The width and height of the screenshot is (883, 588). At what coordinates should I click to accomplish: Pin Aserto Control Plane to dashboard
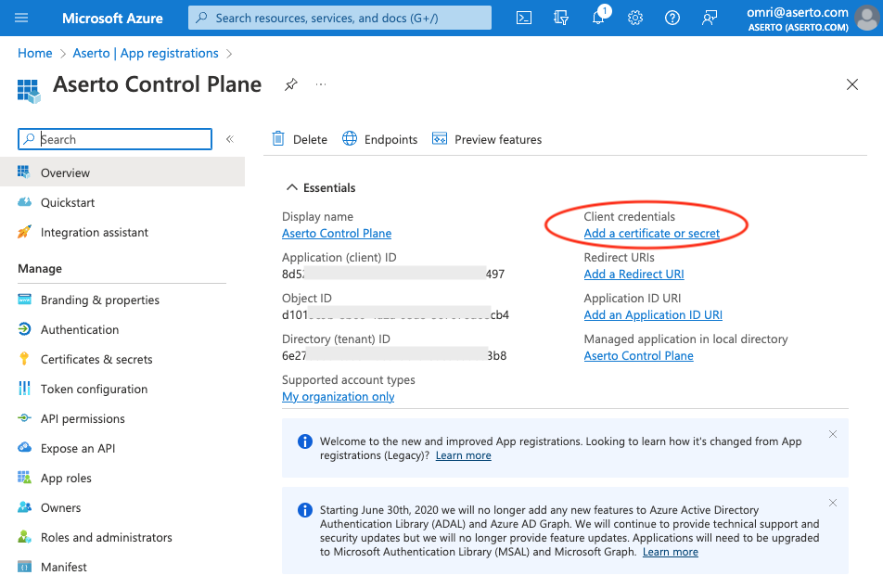click(291, 84)
